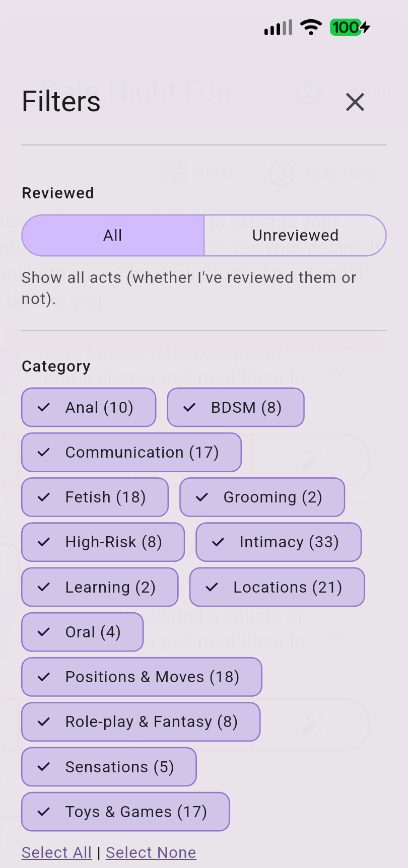This screenshot has height=868, width=409.
Task: Toggle Positions & Moves (18) filter
Action: coord(142,677)
